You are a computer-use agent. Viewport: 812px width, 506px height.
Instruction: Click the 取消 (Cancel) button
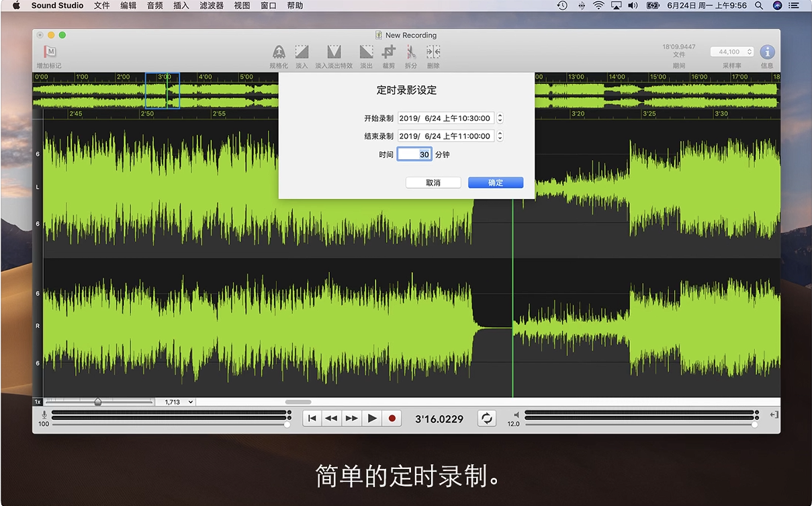(433, 183)
